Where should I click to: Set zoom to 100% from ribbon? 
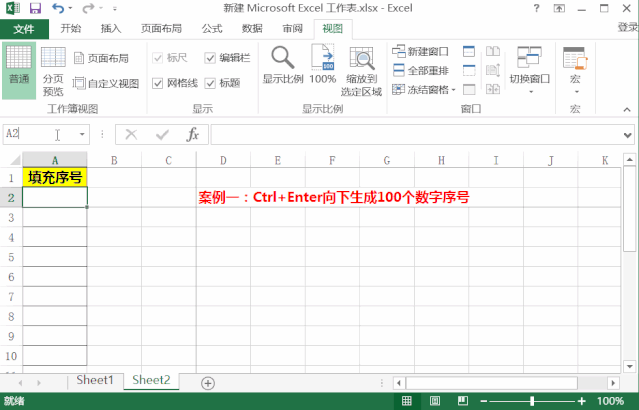click(323, 65)
